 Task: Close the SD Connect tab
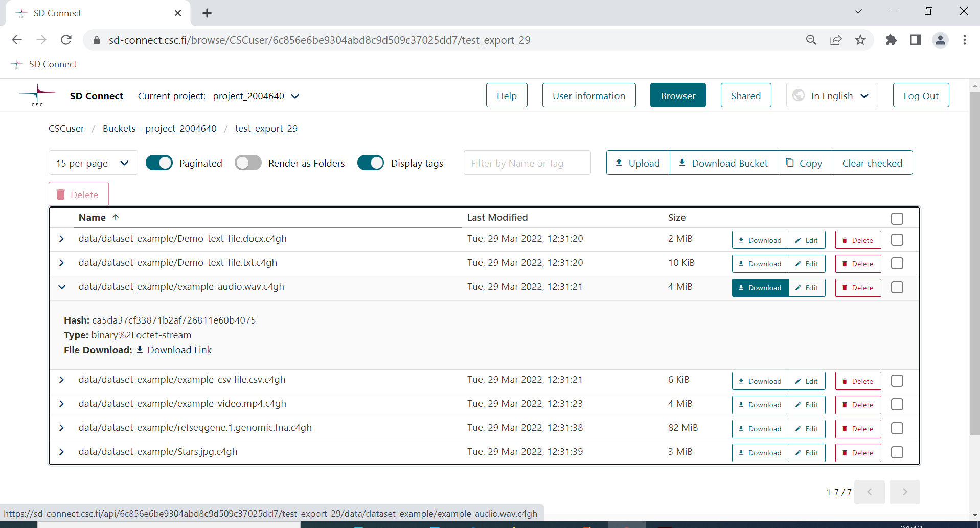tap(178, 13)
